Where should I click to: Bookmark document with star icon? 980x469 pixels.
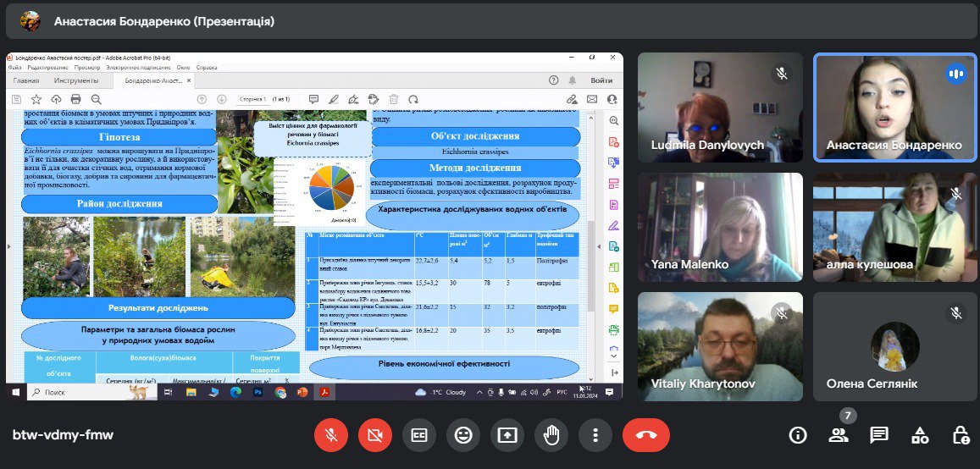(x=36, y=99)
